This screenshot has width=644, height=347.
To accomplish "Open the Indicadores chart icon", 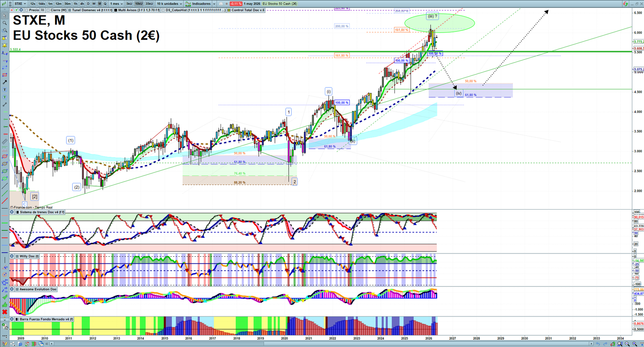I will (x=188, y=4).
